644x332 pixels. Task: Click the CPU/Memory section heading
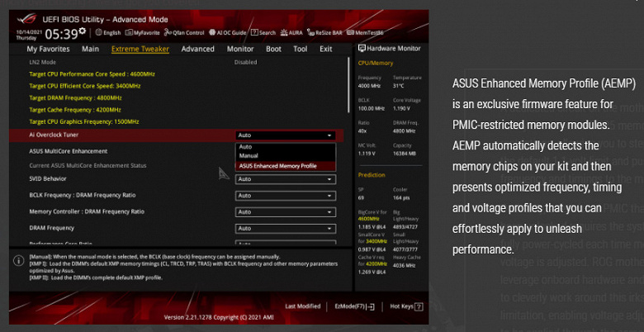tap(376, 64)
